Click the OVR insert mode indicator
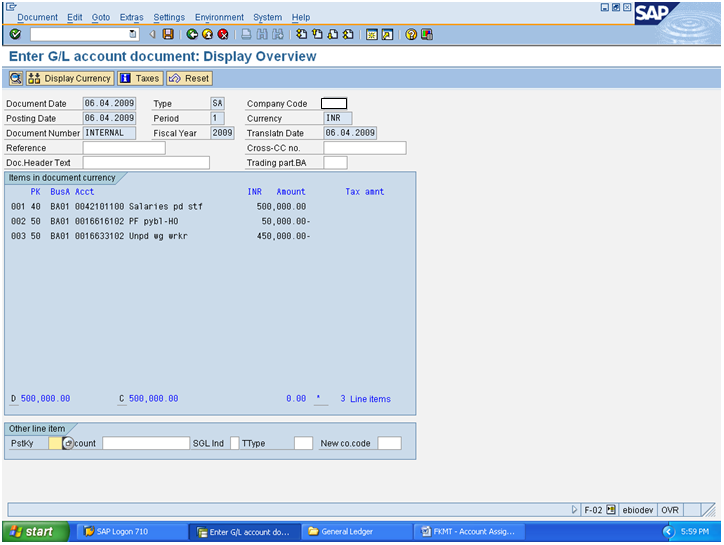This screenshot has width=724, height=545. tap(670, 510)
